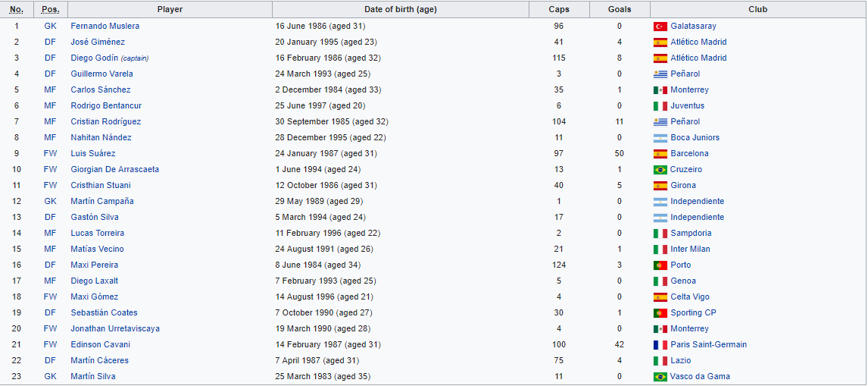This screenshot has height=386, width=868.
Task: Click the Uruguay flag in Guillermo Varela's row
Action: (660, 74)
